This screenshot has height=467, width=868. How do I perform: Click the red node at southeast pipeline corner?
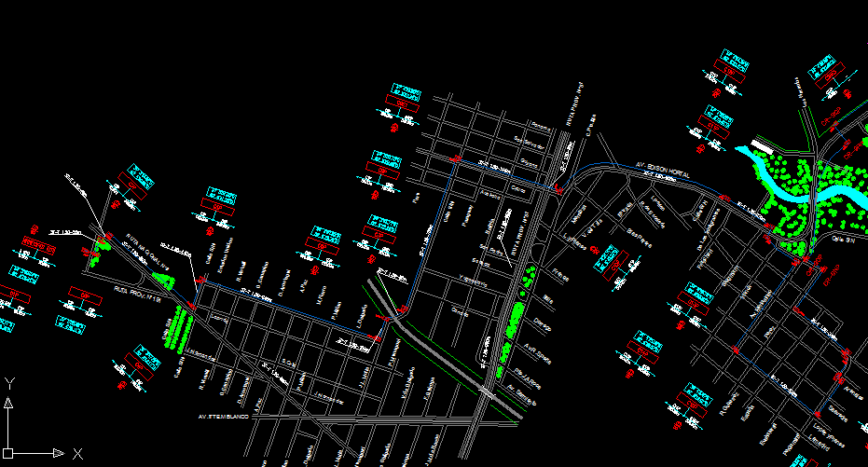(818, 413)
